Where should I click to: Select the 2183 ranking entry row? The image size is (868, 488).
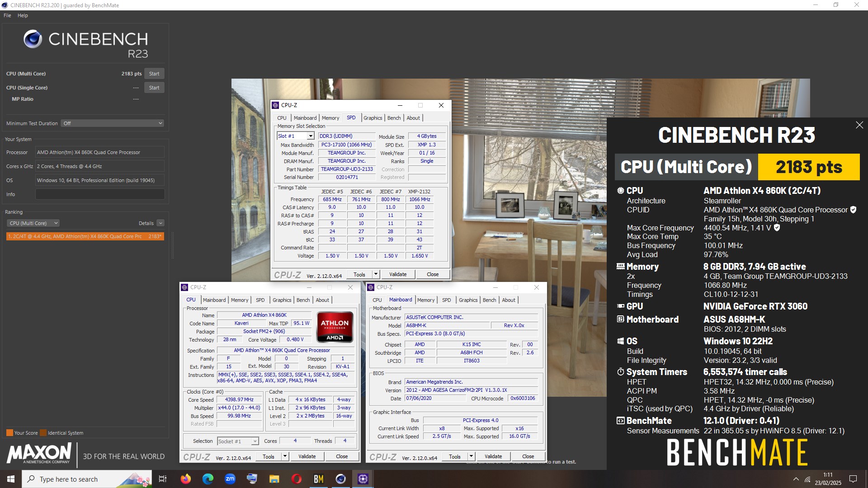(x=85, y=236)
